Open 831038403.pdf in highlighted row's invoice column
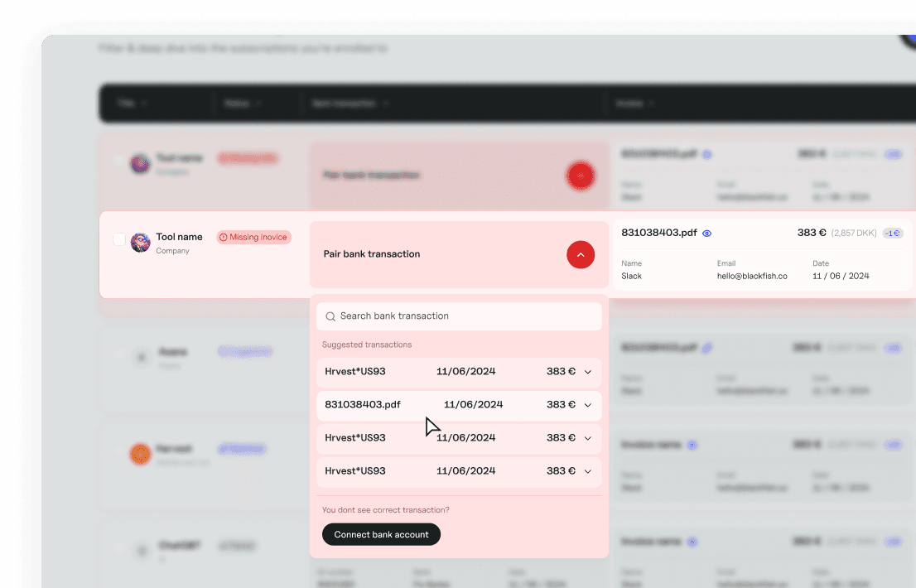The image size is (916, 588). (x=658, y=233)
